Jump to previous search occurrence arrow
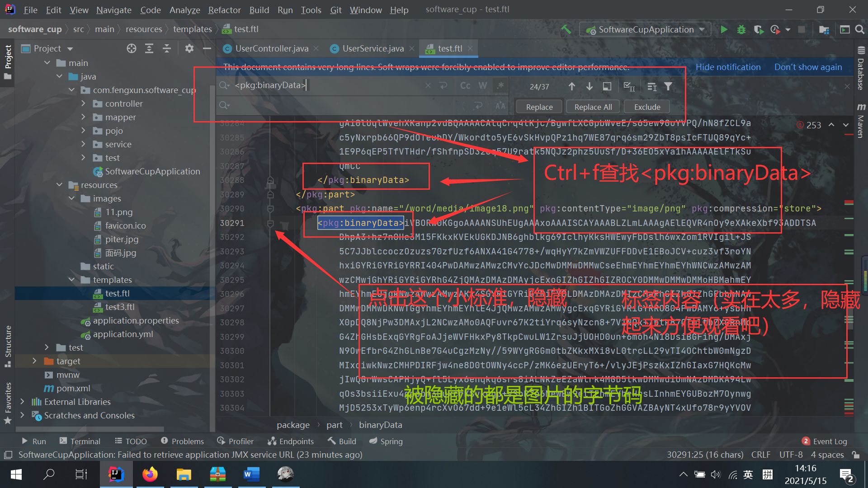The height and width of the screenshot is (488, 868). 572,86
